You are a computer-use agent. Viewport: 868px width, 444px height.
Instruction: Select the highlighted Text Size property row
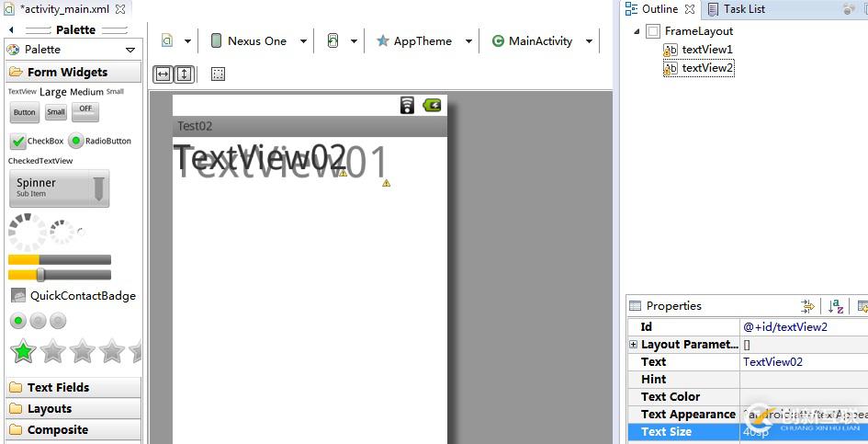tap(748, 432)
